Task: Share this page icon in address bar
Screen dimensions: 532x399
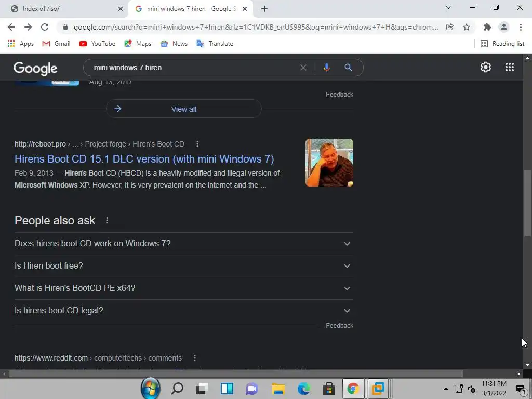Action: [450, 27]
